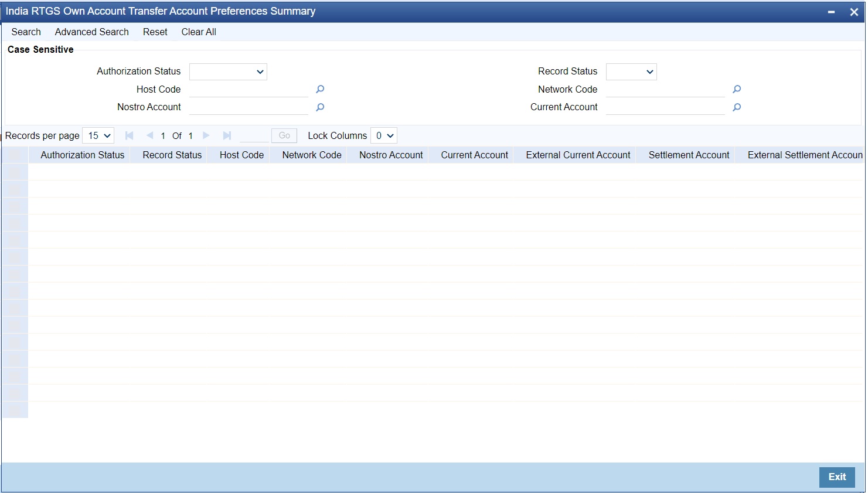Click the Go button
The height and width of the screenshot is (493, 868).
point(284,135)
